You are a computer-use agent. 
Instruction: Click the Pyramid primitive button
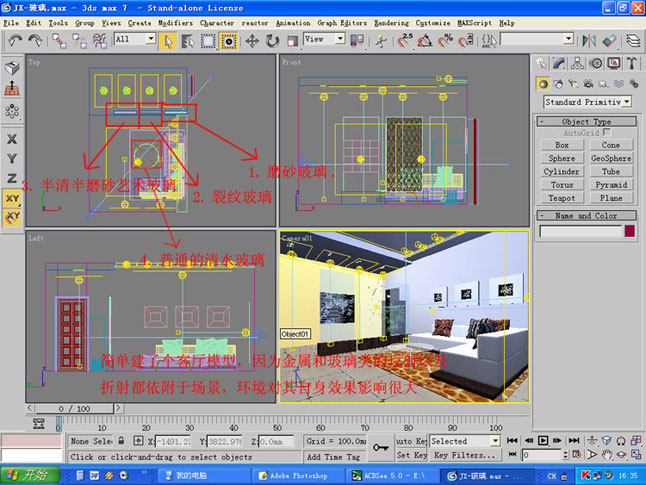point(611,185)
